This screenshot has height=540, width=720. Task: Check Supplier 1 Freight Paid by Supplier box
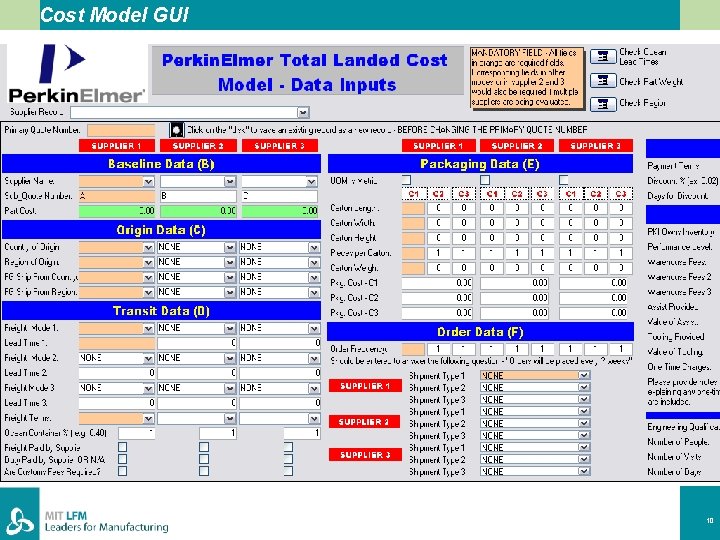pyautogui.click(x=123, y=447)
